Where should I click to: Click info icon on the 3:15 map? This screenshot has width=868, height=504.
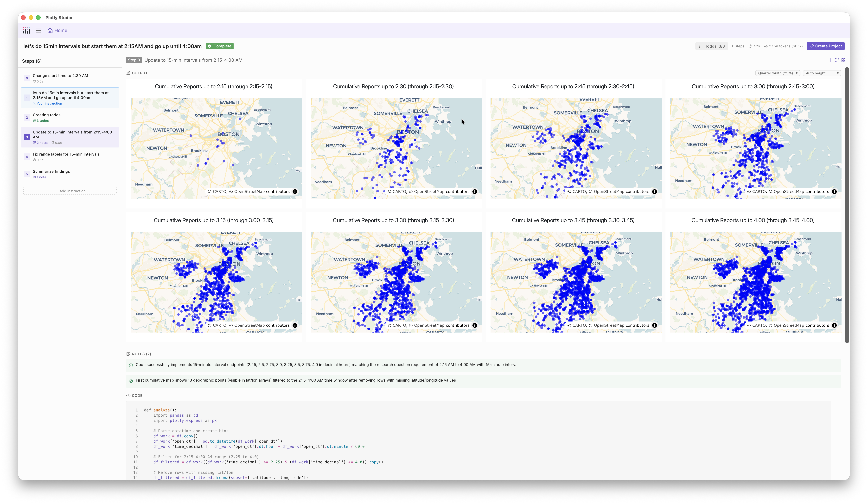(295, 325)
